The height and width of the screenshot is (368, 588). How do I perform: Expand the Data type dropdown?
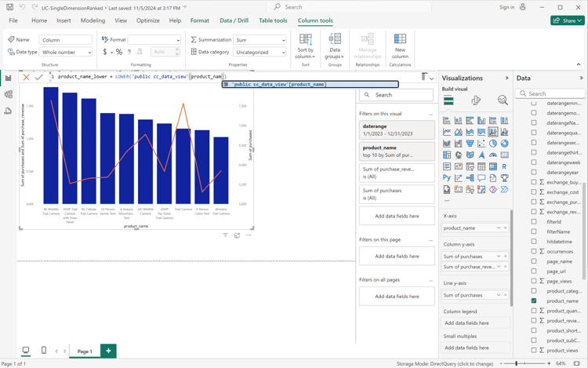[66, 53]
